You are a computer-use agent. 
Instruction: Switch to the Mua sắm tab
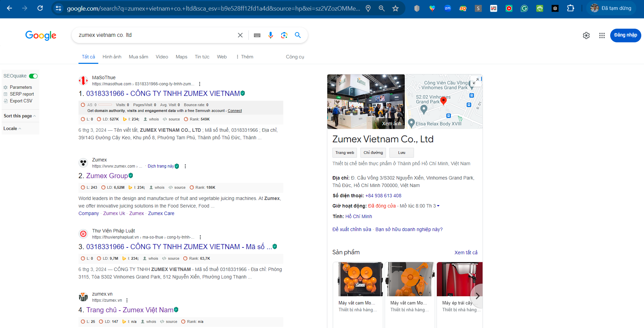coord(139,57)
